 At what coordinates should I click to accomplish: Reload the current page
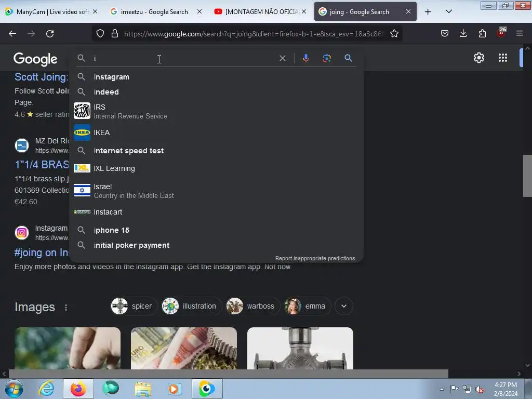(x=50, y=34)
